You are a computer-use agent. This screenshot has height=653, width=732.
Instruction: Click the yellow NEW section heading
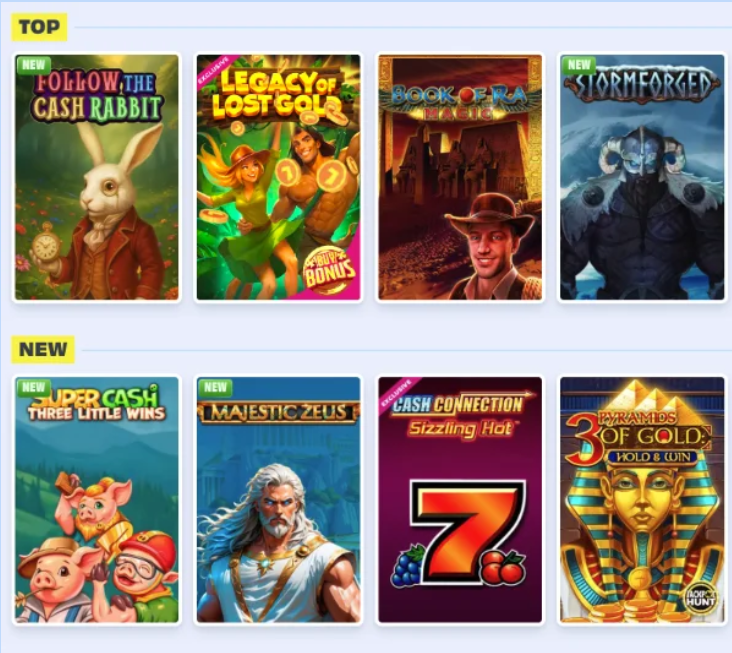coord(43,349)
